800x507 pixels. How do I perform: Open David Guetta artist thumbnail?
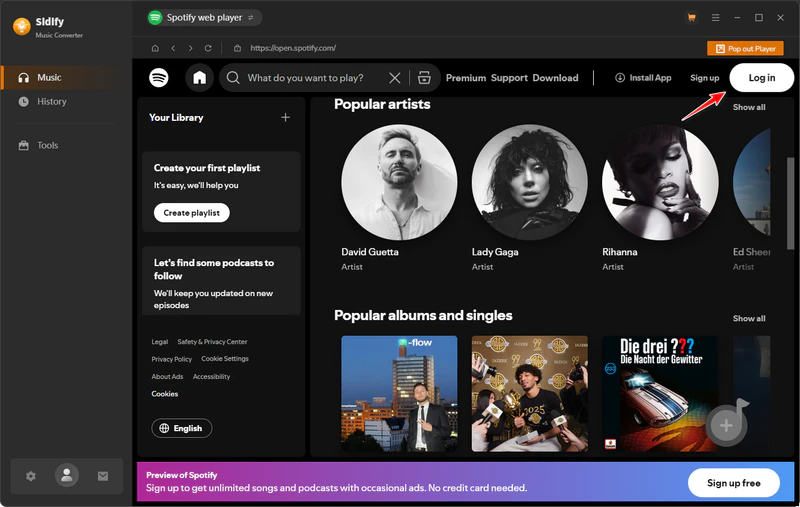pos(399,183)
